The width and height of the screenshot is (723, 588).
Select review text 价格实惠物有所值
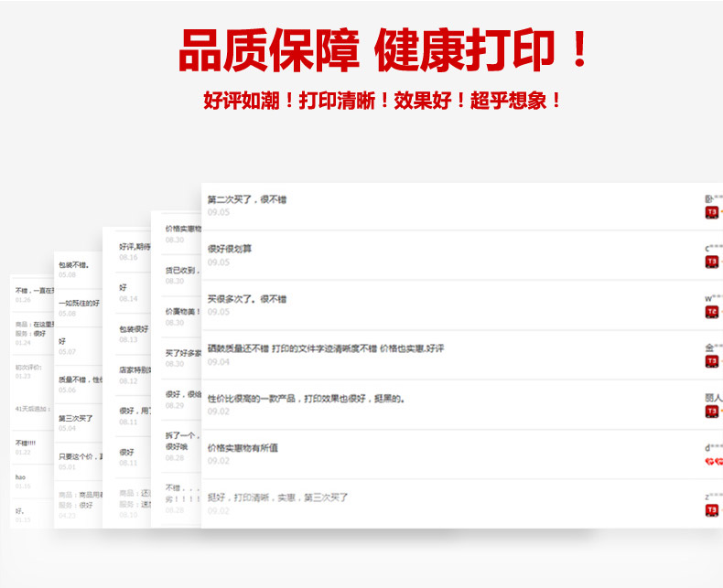243,448
